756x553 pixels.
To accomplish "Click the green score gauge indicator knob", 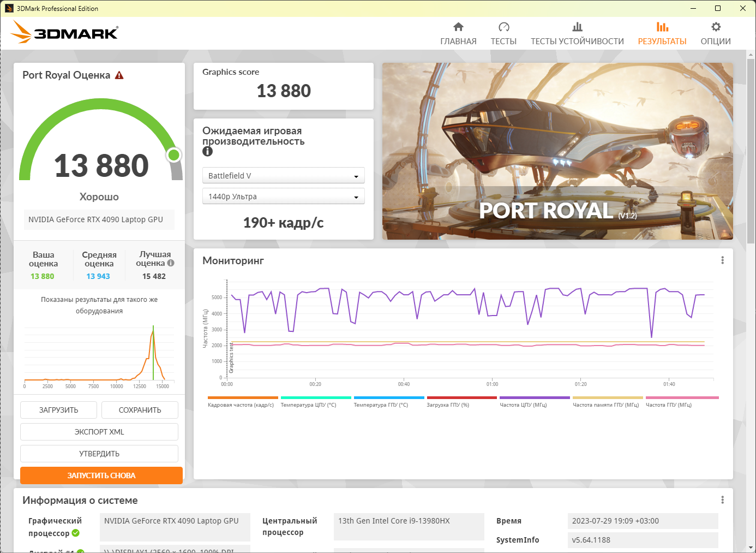I will coord(174,155).
